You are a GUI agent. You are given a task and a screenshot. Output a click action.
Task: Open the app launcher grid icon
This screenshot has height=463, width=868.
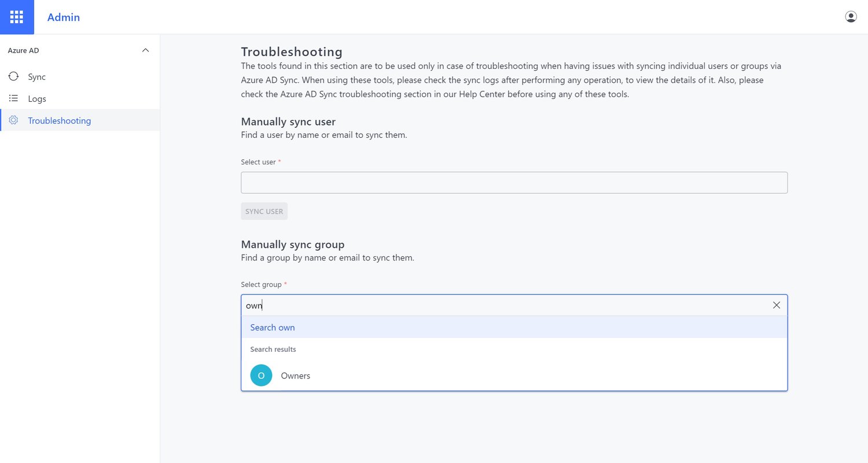pyautogui.click(x=17, y=17)
